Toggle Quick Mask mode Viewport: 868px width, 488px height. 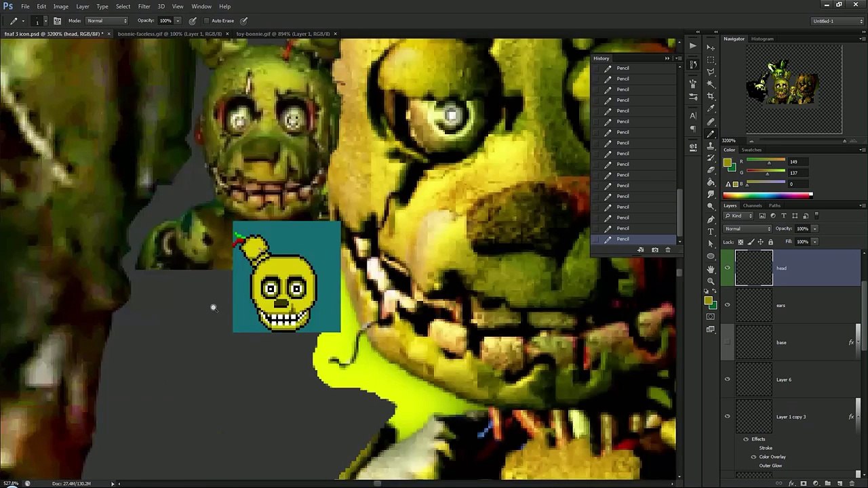point(711,317)
